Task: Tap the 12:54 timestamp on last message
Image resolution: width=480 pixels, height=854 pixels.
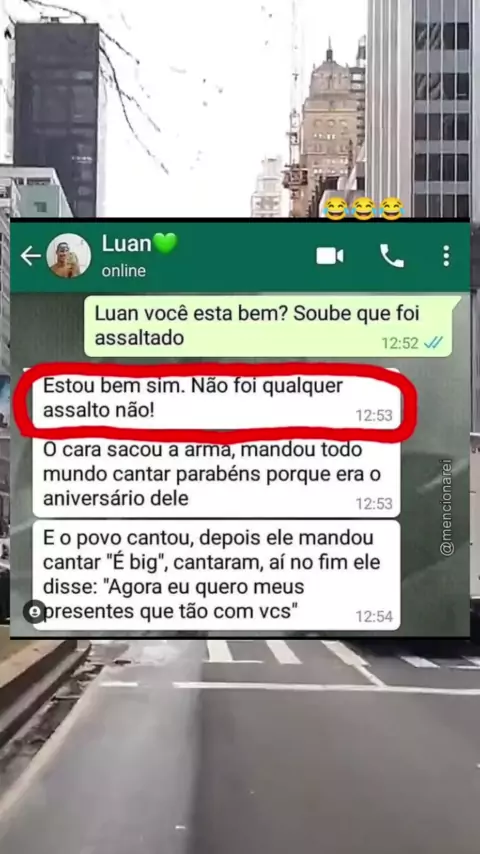Action: [374, 617]
